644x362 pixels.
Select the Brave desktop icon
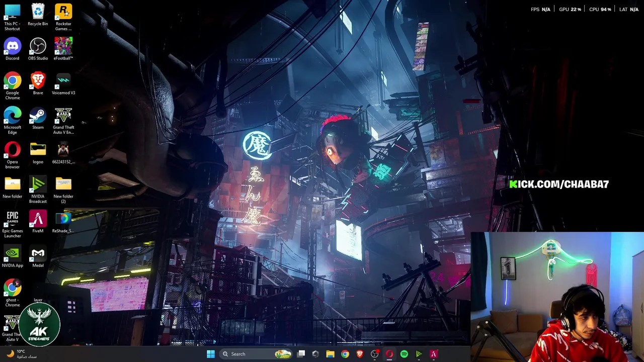38,84
